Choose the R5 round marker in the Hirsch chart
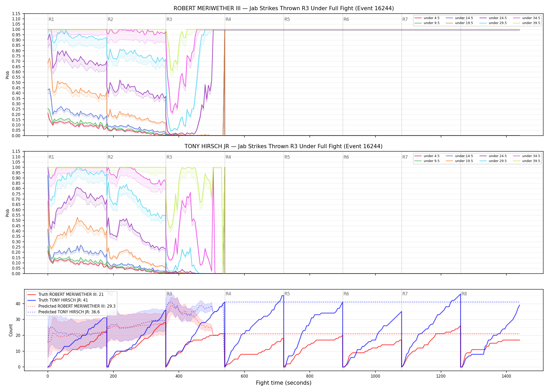Screen dimensions: 549x392 pyautogui.click(x=287, y=157)
